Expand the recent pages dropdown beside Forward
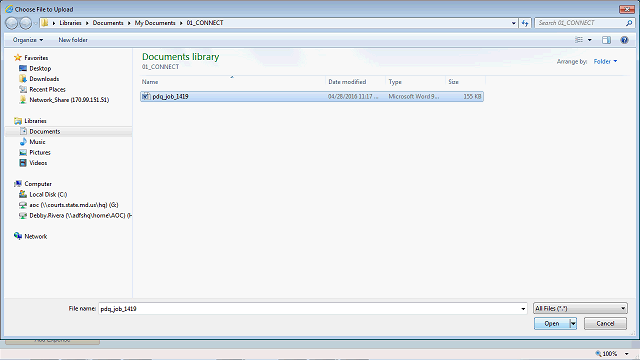Viewport: 640px width, 360px height. click(x=36, y=23)
